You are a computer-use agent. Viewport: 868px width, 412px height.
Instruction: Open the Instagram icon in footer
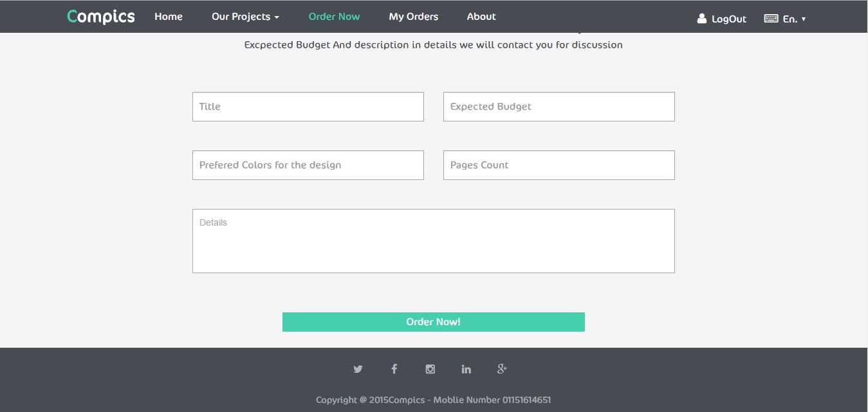[x=430, y=369]
